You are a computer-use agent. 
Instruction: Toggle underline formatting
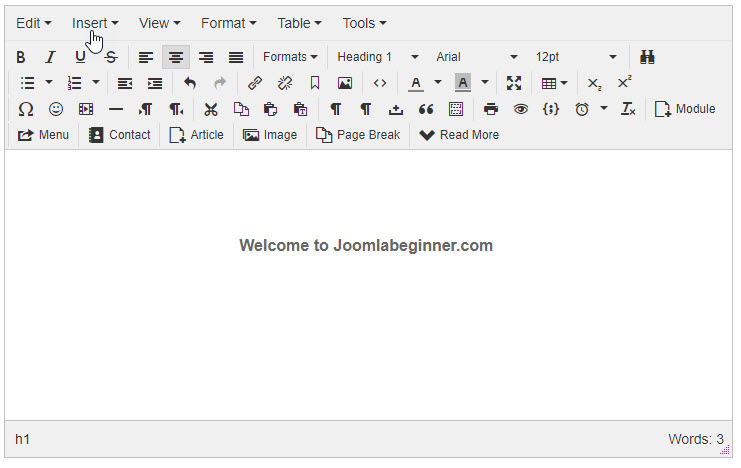[x=80, y=57]
